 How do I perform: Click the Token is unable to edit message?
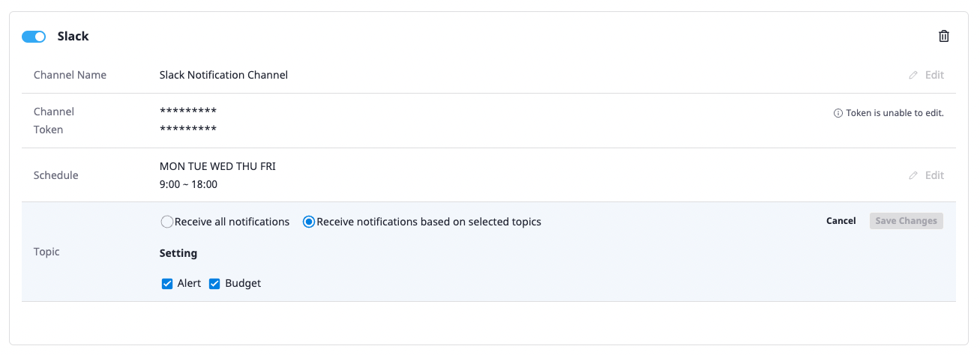[x=895, y=114]
